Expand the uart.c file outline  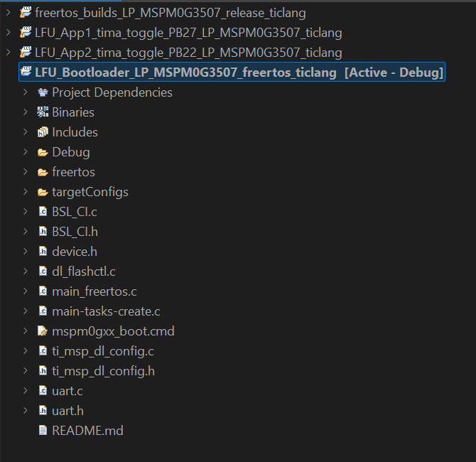pos(26,391)
